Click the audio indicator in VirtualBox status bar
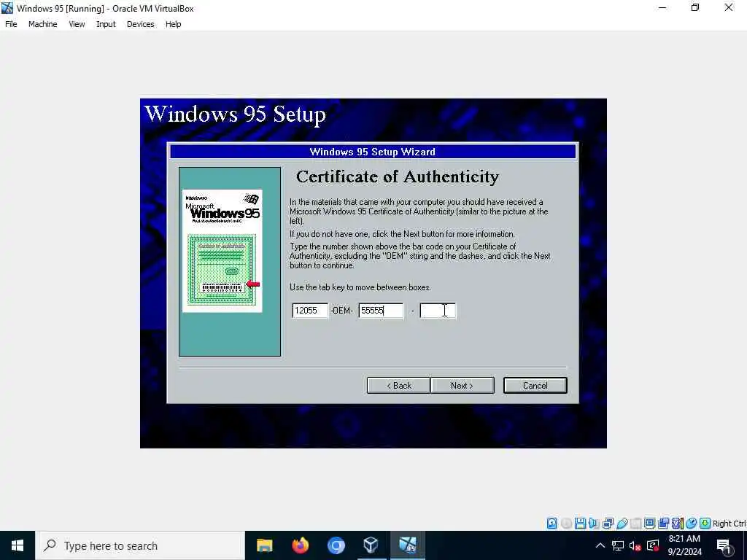 pos(594,524)
